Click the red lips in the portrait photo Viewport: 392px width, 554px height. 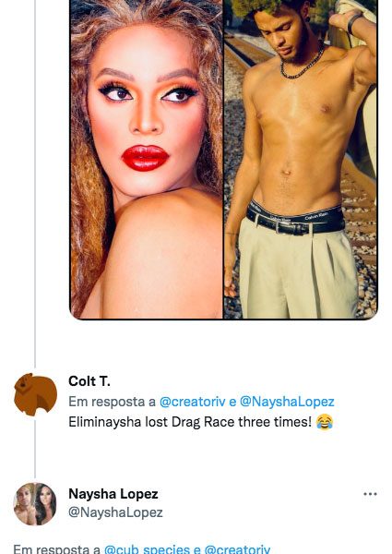pos(145,158)
